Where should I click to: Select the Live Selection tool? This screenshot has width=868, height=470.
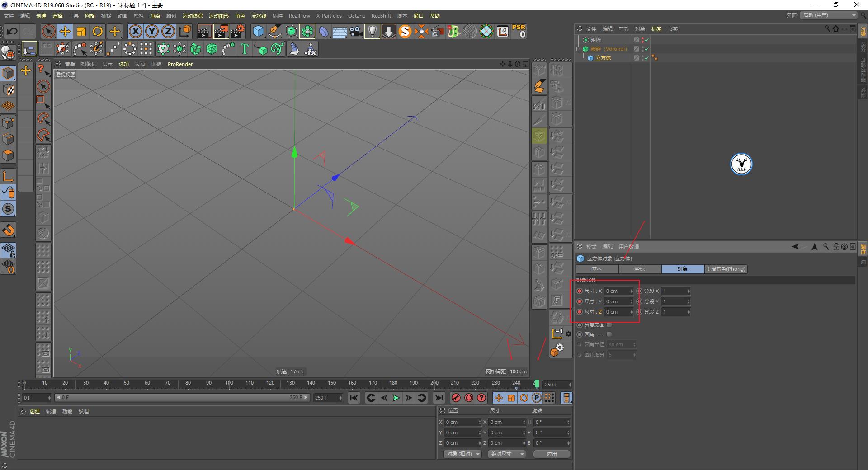(x=47, y=31)
